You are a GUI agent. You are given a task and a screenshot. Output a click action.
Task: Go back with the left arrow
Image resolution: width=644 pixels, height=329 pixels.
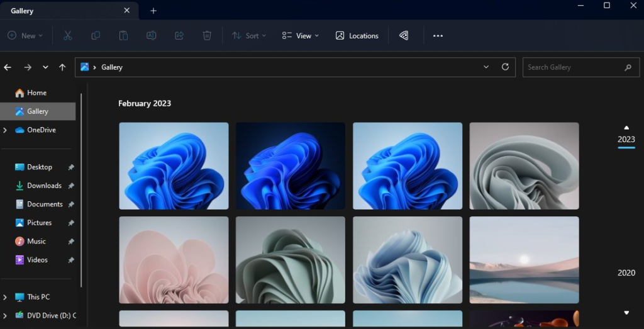[8, 67]
